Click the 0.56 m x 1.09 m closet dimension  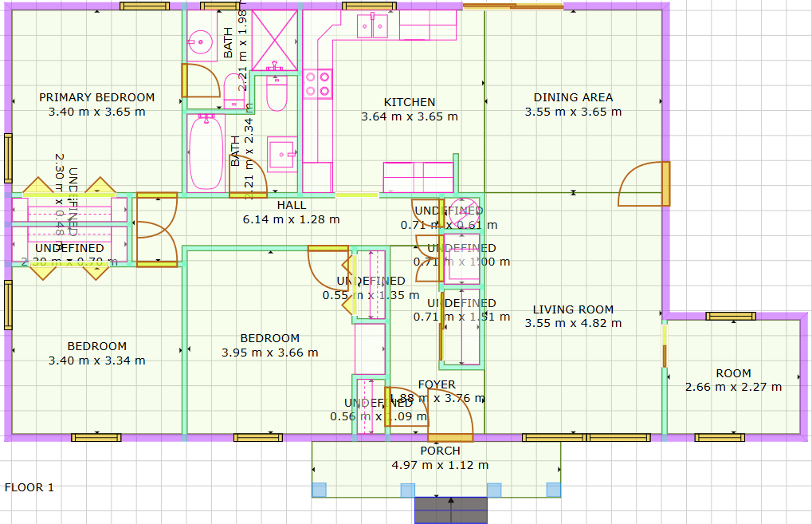click(x=379, y=416)
